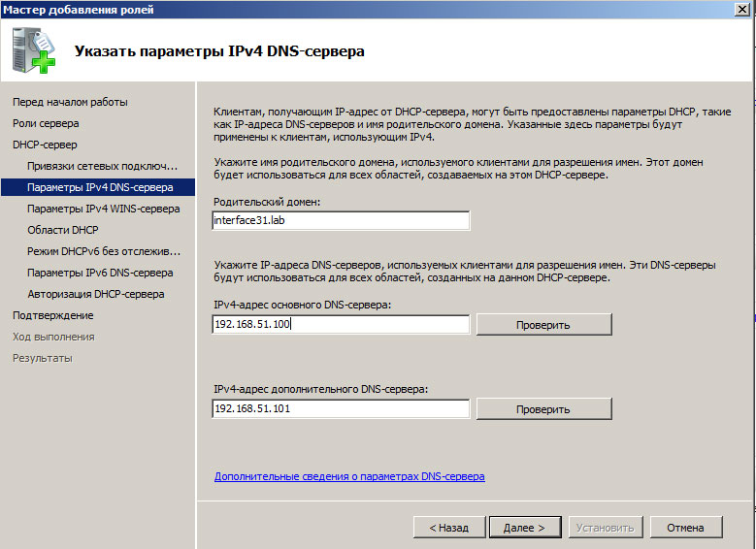Click the heading 'Указать параметры IPv4 DNS-сервера'

219,51
